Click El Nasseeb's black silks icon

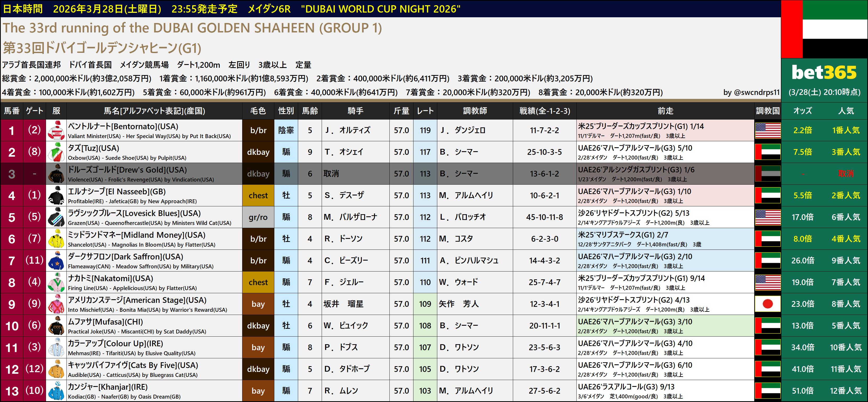tap(56, 195)
